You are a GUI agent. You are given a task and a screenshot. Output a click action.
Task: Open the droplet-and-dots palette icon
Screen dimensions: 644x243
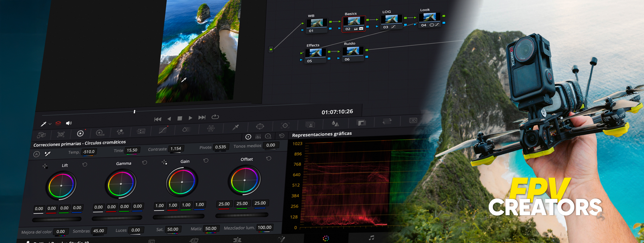tap(186, 129)
